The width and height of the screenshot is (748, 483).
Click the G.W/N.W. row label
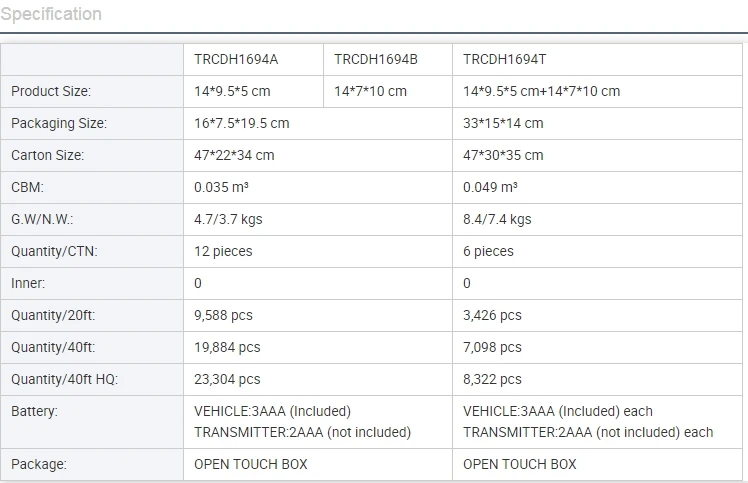(x=42, y=219)
